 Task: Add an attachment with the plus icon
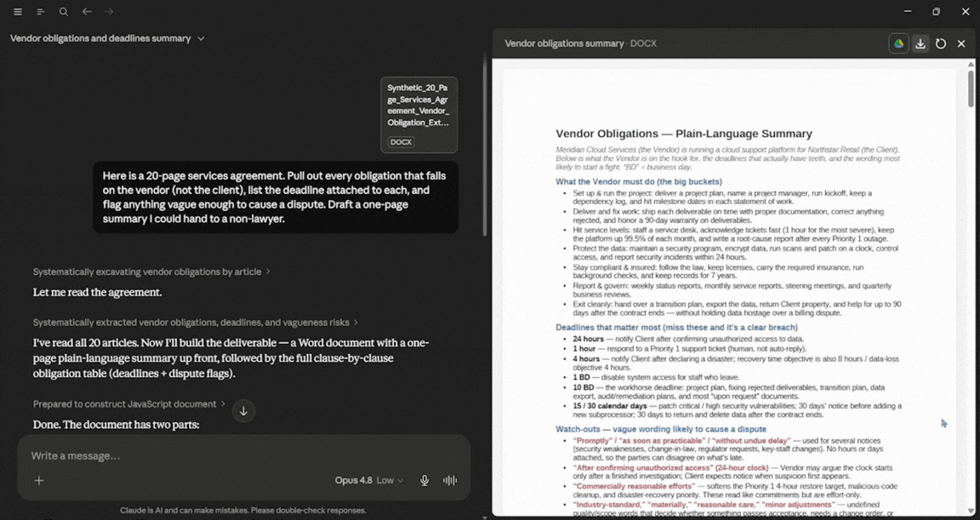click(x=39, y=481)
